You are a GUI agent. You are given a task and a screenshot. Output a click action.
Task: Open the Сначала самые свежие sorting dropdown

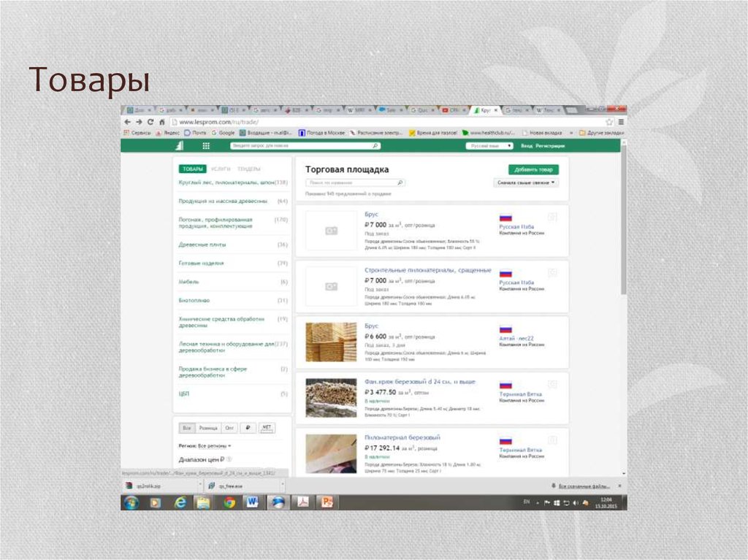tap(524, 181)
